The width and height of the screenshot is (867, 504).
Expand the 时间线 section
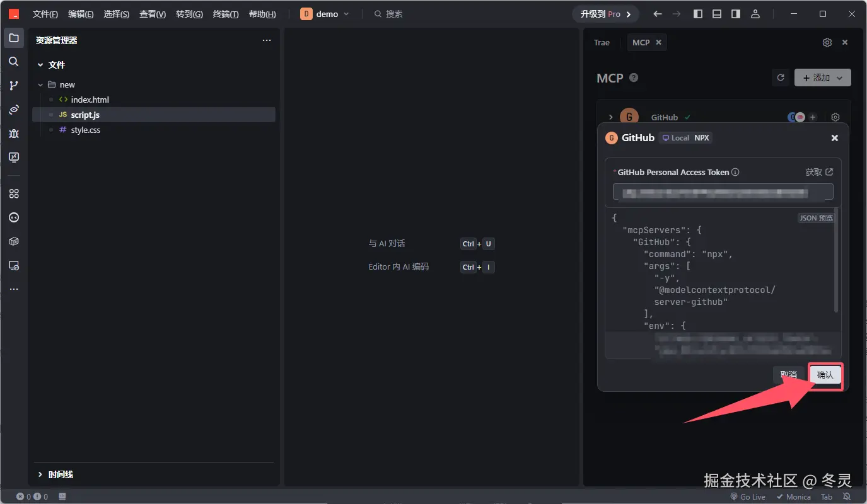(x=40, y=474)
